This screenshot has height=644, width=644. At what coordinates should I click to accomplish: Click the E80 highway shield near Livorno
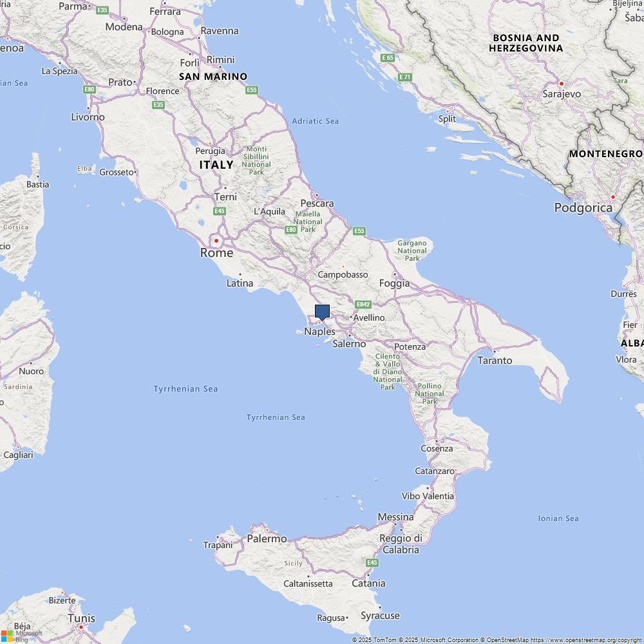(x=89, y=89)
